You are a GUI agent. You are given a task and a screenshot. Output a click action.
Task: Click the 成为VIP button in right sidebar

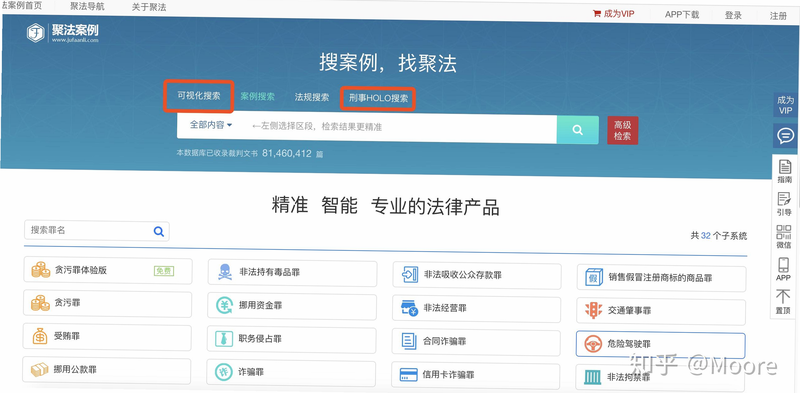786,105
